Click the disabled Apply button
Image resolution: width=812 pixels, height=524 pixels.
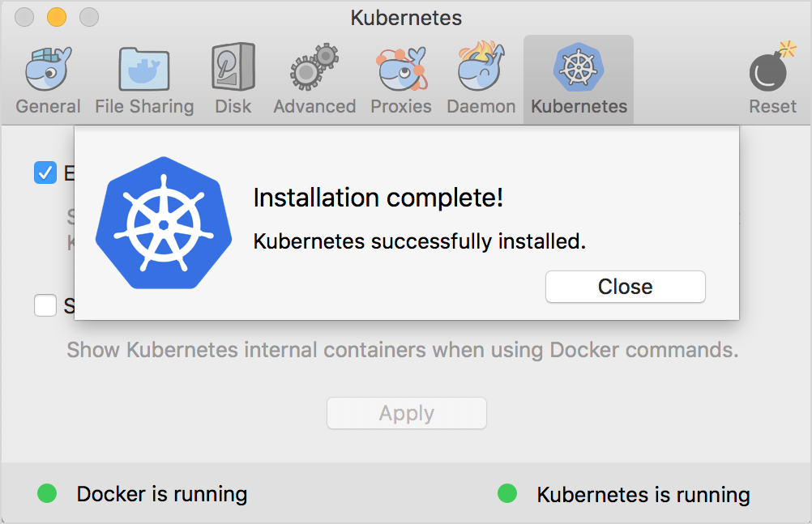click(406, 413)
